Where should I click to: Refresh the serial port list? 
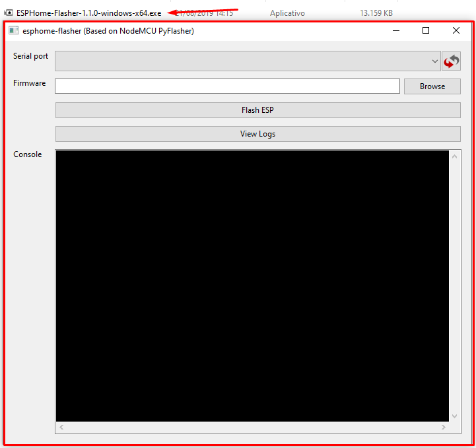point(451,61)
